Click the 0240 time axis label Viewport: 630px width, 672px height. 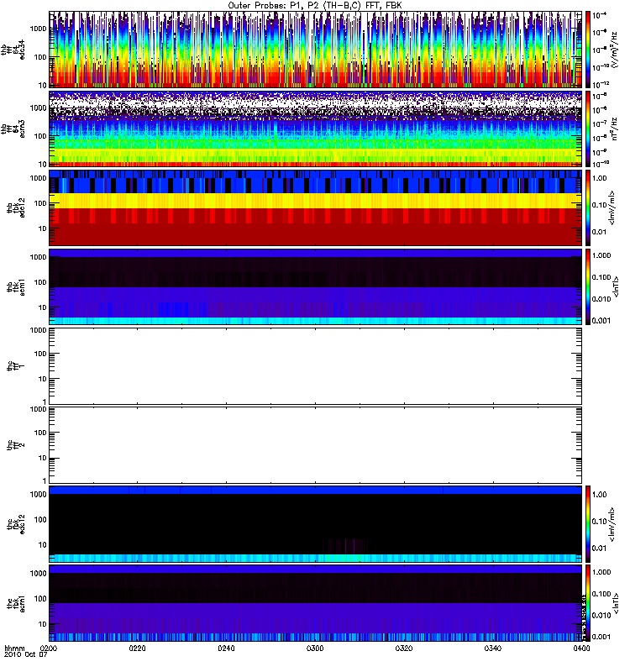(226, 648)
